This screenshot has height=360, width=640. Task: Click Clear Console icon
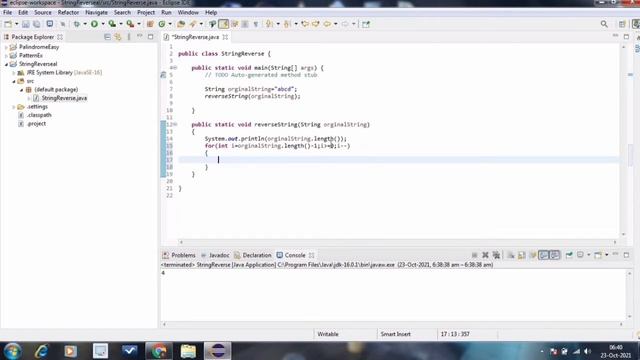pyautogui.click(x=511, y=255)
